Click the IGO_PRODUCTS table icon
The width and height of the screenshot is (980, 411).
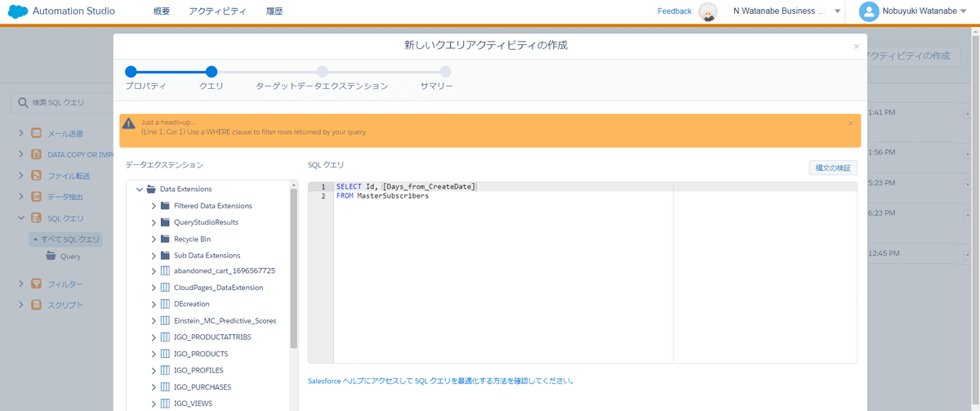(x=165, y=354)
